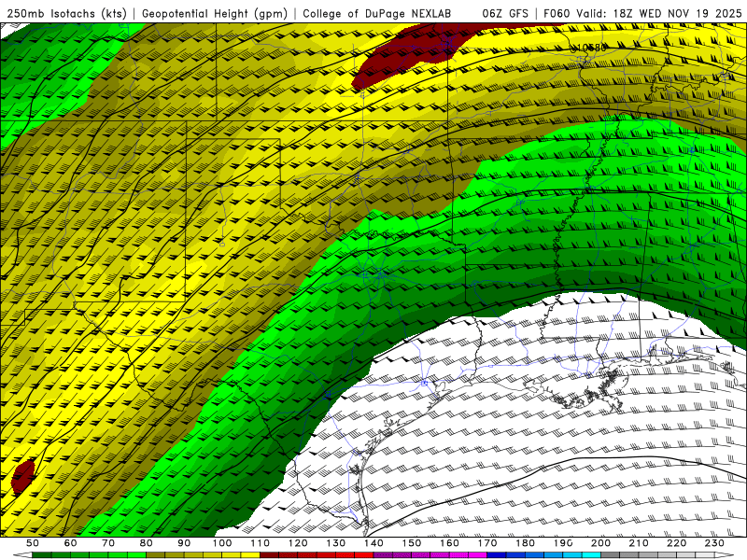The image size is (747, 560).
Task: Click the '80' label on the color scale
Action: coord(147,543)
